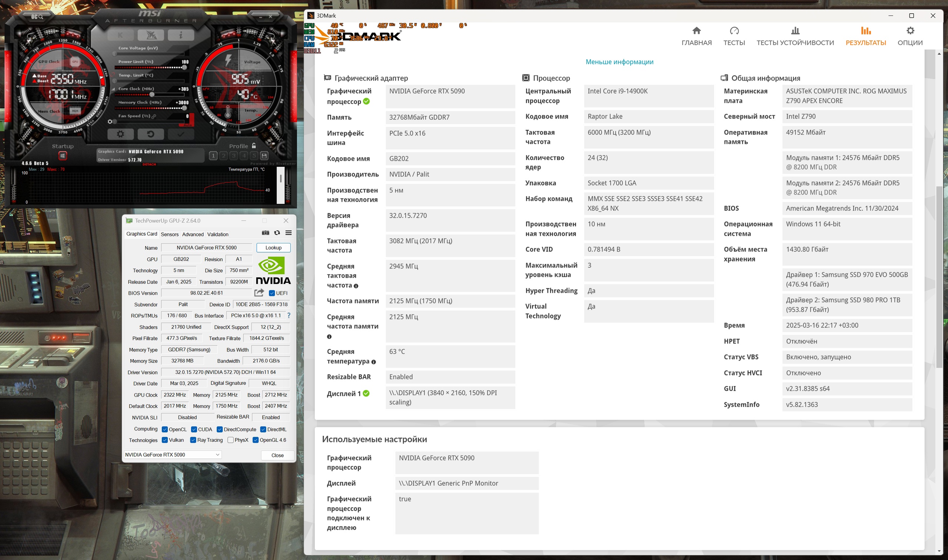The image size is (948, 560).
Task: Open GPU selection dropdown in GPU-Z
Action: click(x=173, y=455)
